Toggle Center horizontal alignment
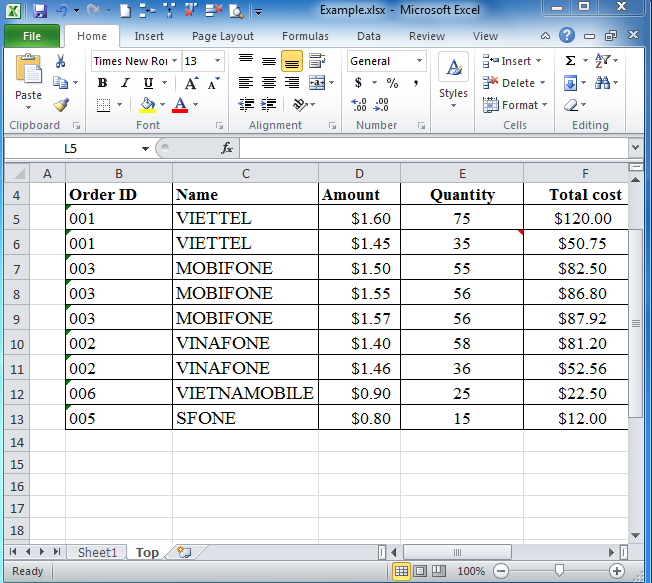Image resolution: width=652 pixels, height=583 pixels. pos(269,83)
